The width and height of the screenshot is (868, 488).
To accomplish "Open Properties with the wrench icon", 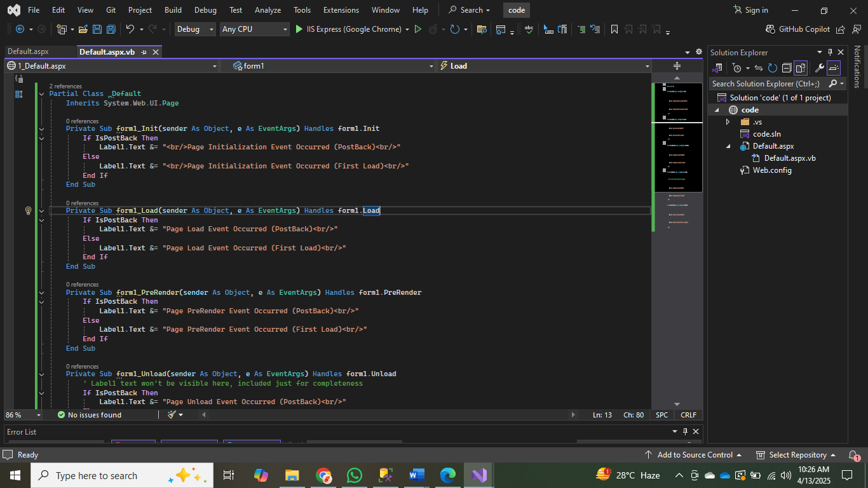I will [820, 68].
